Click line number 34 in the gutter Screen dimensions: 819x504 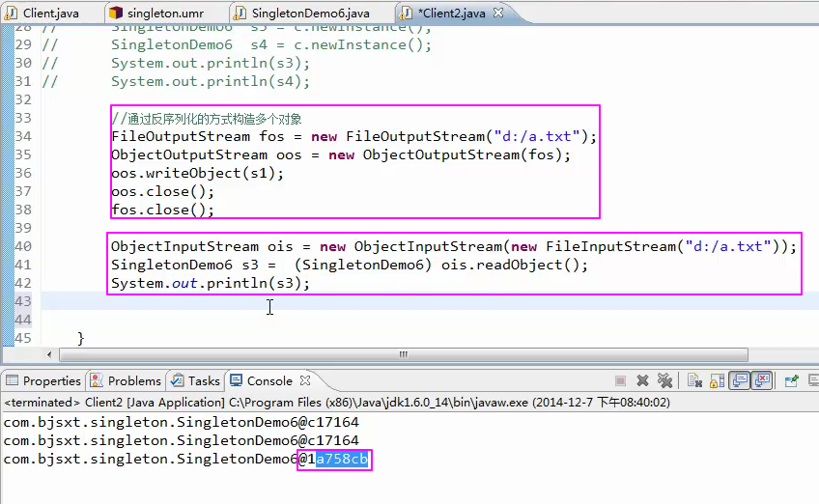click(x=23, y=136)
